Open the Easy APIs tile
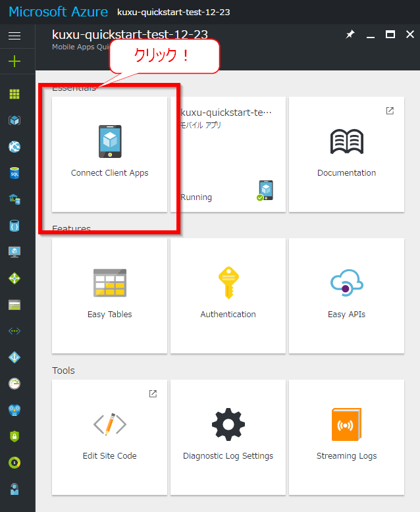 (x=346, y=296)
